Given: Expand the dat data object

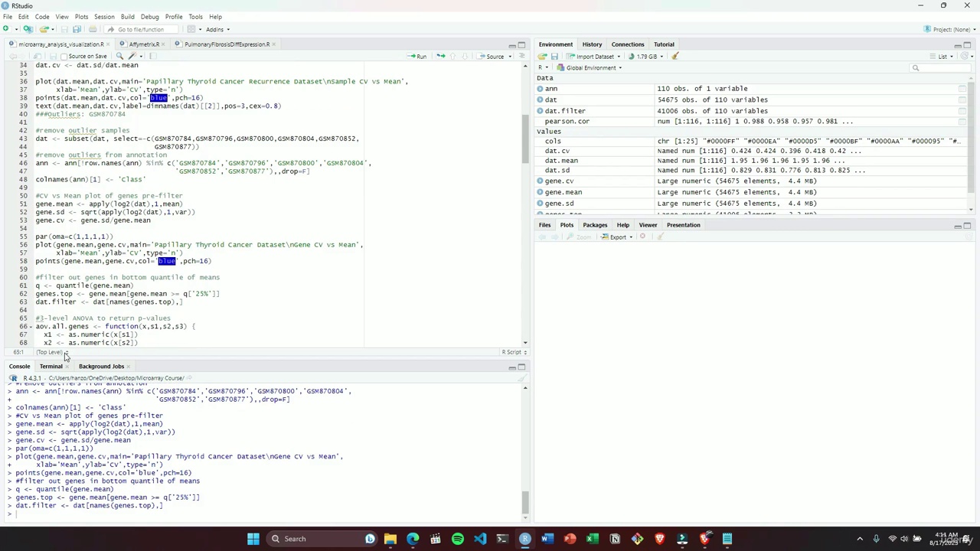Looking at the screenshot, I should 541,100.
